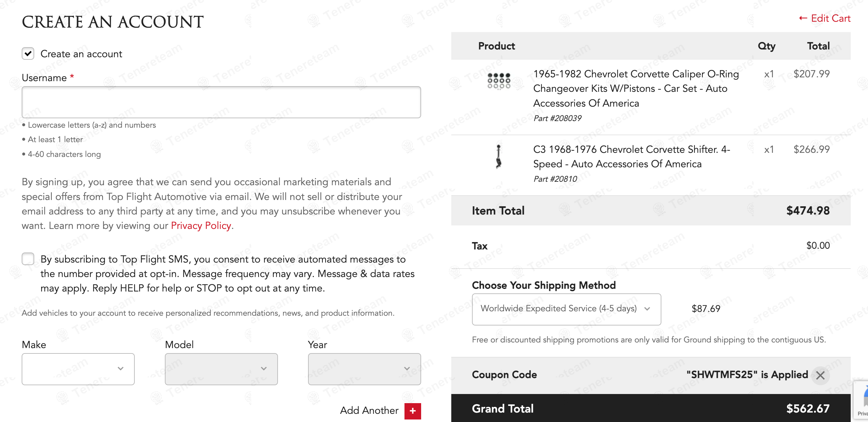The height and width of the screenshot is (422, 868).
Task: Click the Edit Cart link text
Action: click(x=830, y=18)
